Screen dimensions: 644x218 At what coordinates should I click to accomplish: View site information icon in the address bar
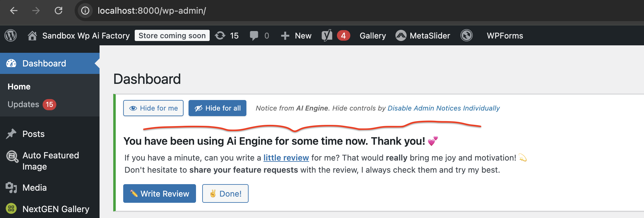pos(85,11)
